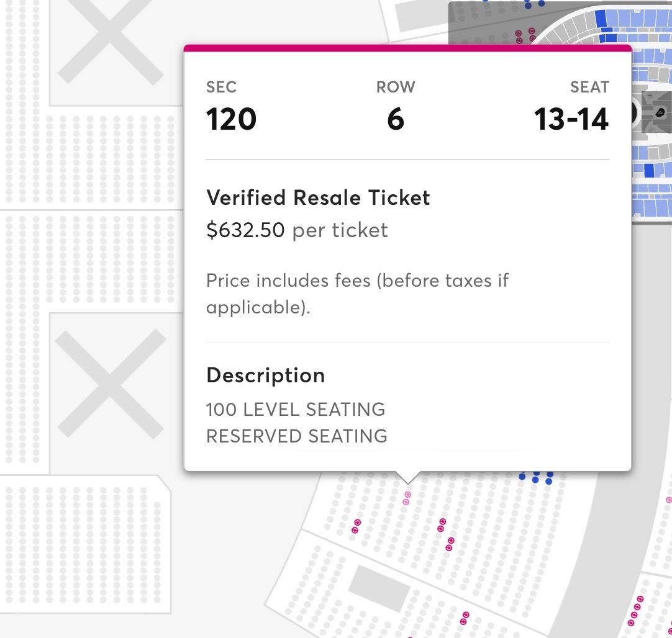
Task: Click the Verified Resale Ticket heading
Action: click(318, 198)
